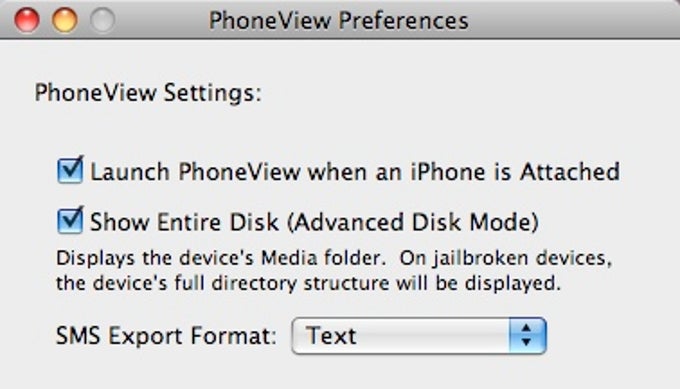Toggle the Launch PhoneView when iPhone Attached checkbox
680x389 pixels.
pos(70,170)
